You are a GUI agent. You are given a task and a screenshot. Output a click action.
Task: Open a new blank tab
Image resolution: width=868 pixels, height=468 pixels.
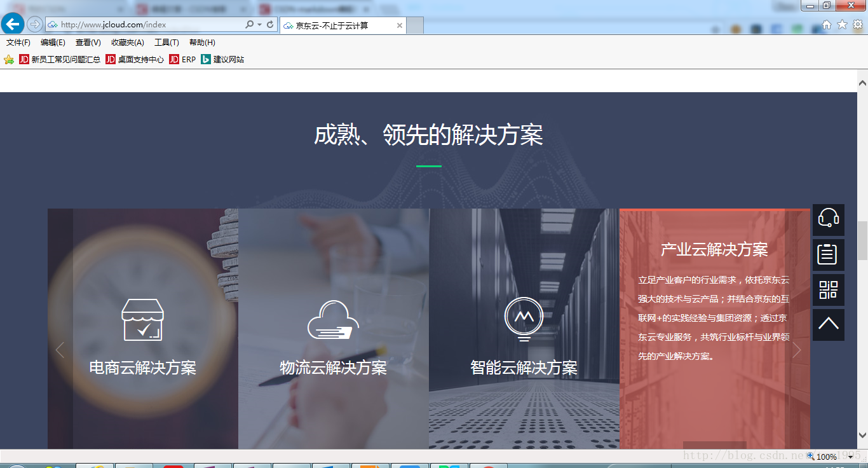(x=415, y=25)
